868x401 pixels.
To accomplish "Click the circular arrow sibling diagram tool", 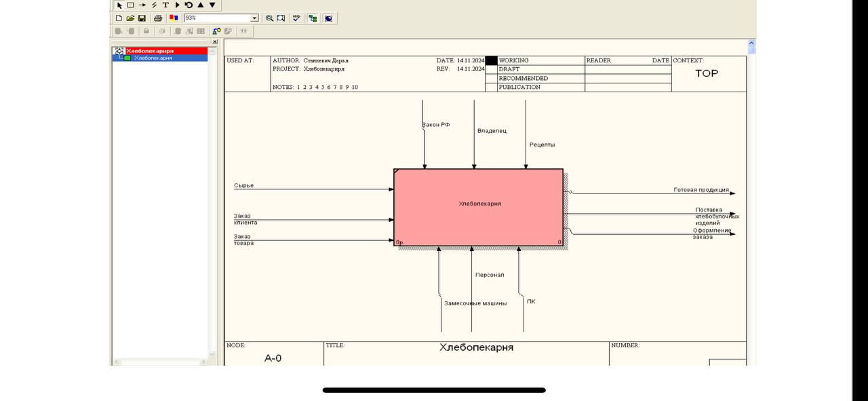I will click(189, 5).
